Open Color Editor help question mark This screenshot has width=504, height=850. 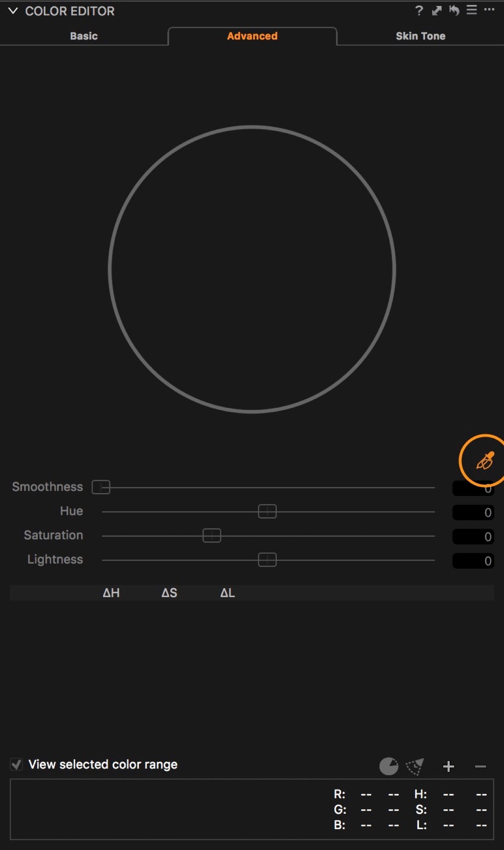coord(419,11)
